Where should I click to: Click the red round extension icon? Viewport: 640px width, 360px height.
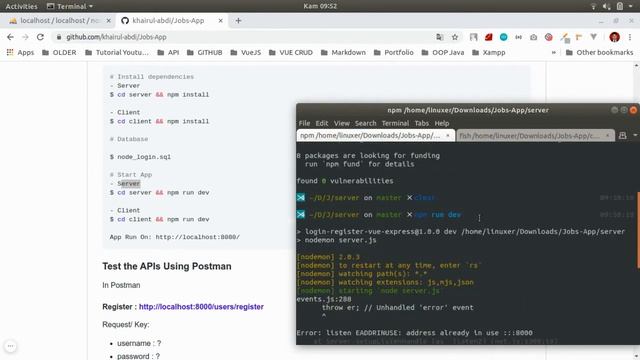click(549, 37)
